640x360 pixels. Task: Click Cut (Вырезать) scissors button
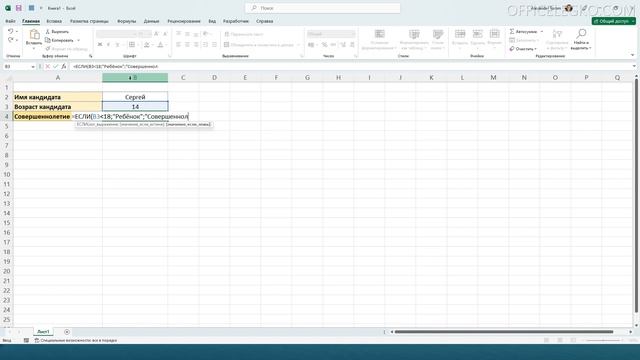(57, 31)
